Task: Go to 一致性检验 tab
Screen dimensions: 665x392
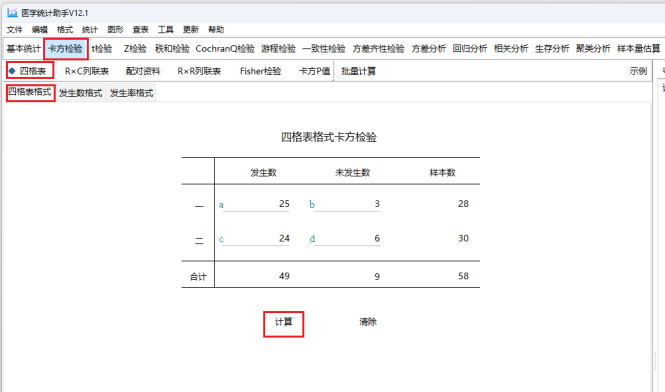Action: point(324,48)
